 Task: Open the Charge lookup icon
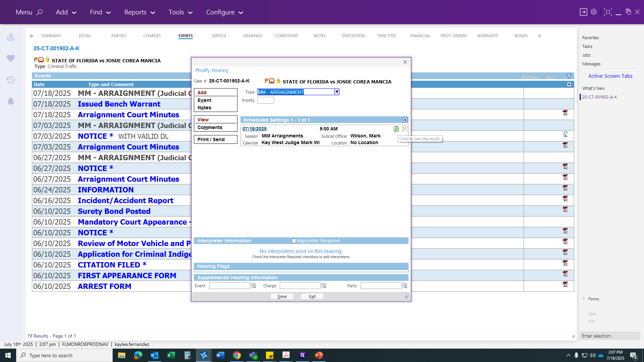tap(324, 286)
